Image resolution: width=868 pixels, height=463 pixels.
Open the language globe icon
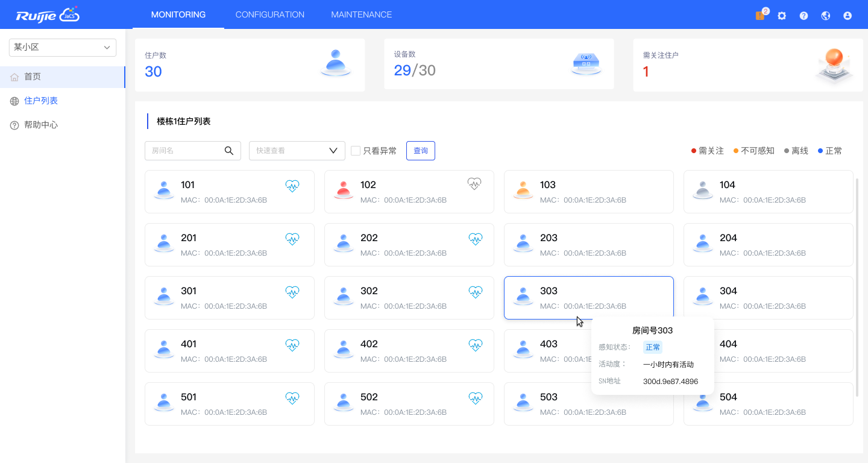pos(826,16)
